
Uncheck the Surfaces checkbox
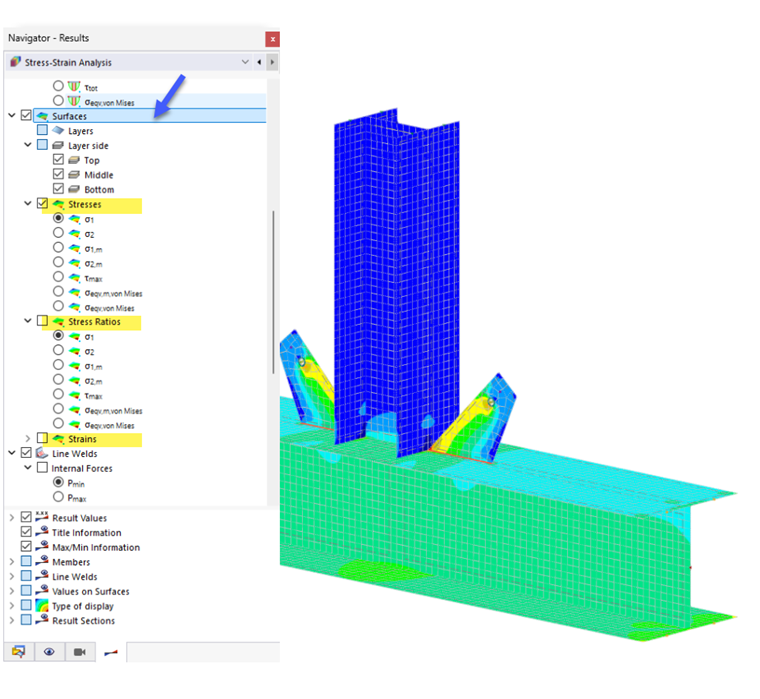26,115
